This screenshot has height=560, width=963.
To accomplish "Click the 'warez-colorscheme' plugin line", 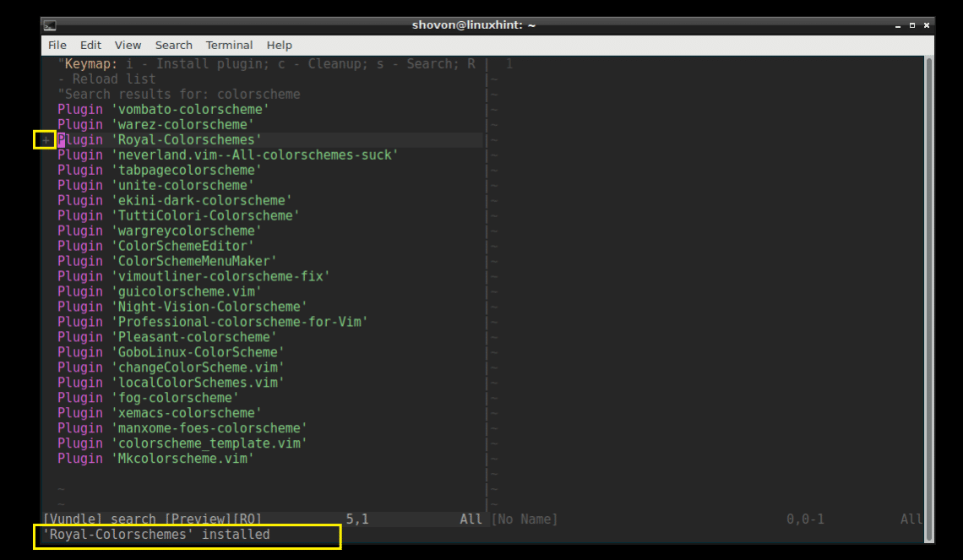I will (156, 125).
